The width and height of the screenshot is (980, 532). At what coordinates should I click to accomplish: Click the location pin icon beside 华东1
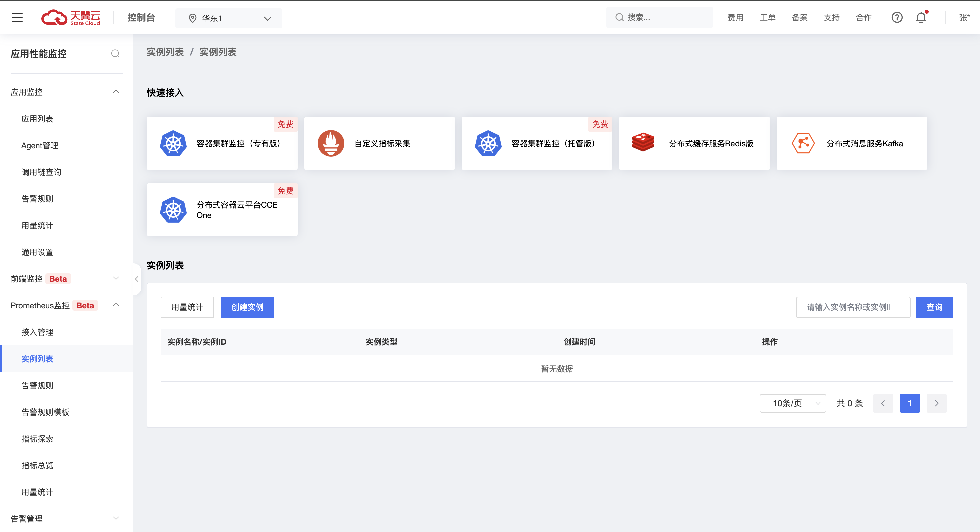click(x=193, y=18)
